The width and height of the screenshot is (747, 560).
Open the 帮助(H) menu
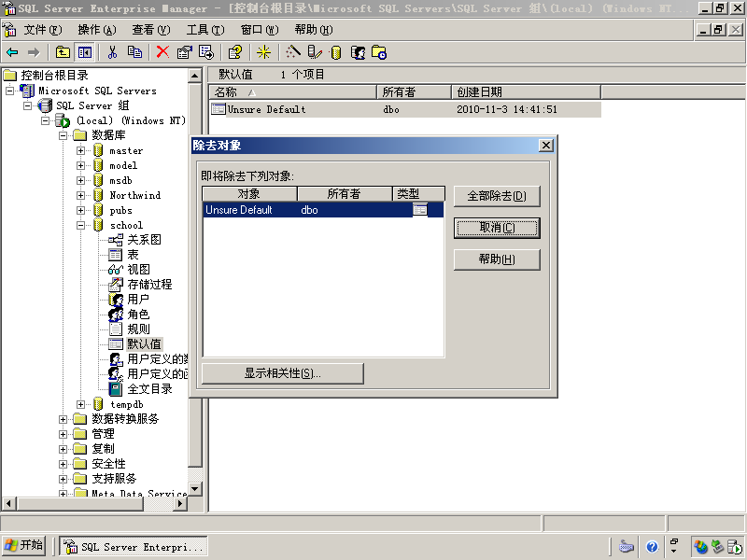314,30
